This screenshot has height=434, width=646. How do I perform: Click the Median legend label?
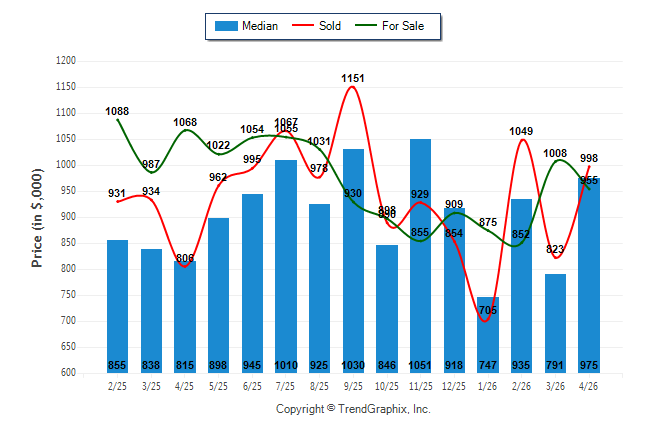pos(260,26)
